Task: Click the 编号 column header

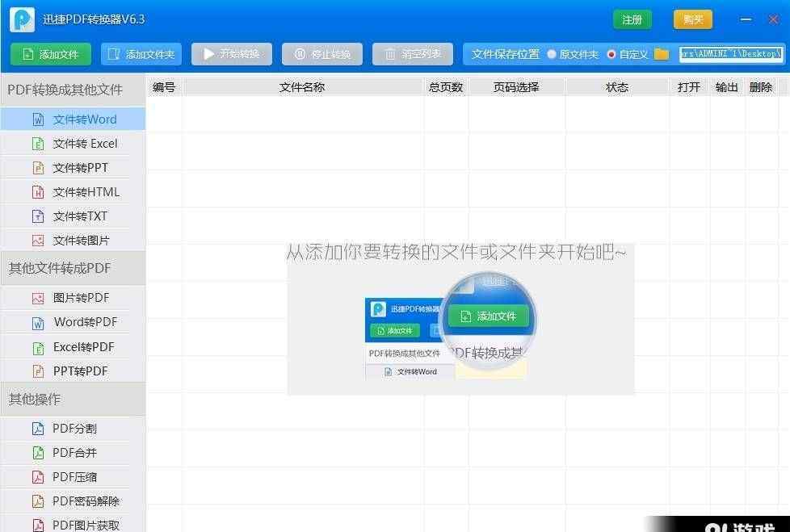Action: pos(164,87)
